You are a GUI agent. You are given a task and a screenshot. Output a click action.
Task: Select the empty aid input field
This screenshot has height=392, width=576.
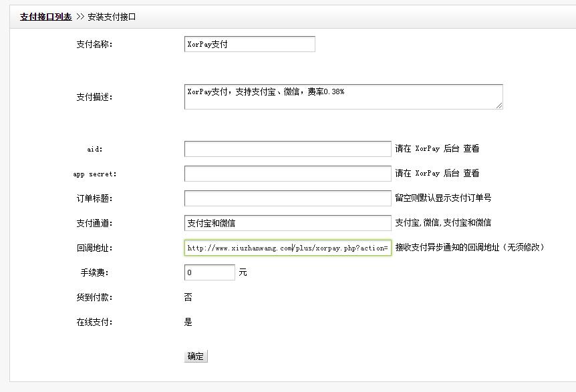[287, 149]
